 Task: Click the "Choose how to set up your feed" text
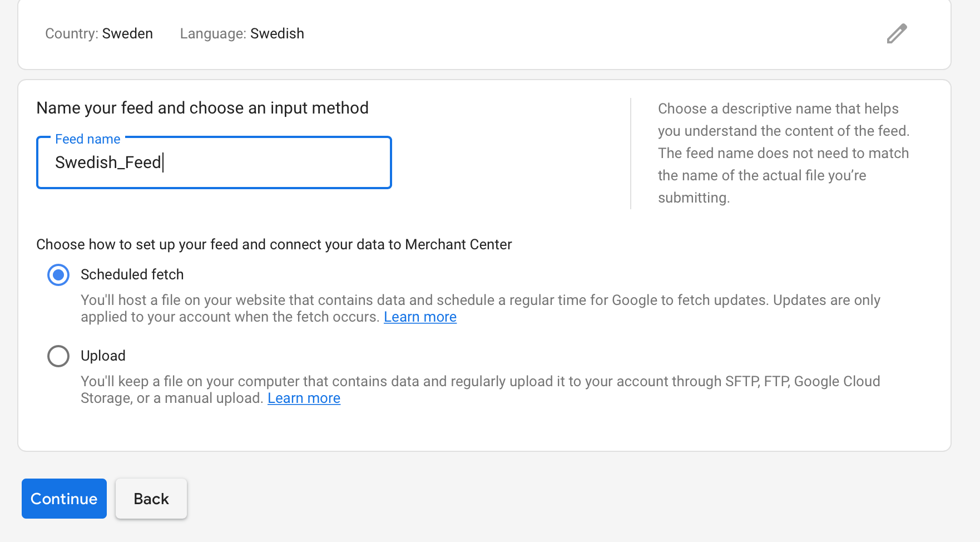click(274, 245)
